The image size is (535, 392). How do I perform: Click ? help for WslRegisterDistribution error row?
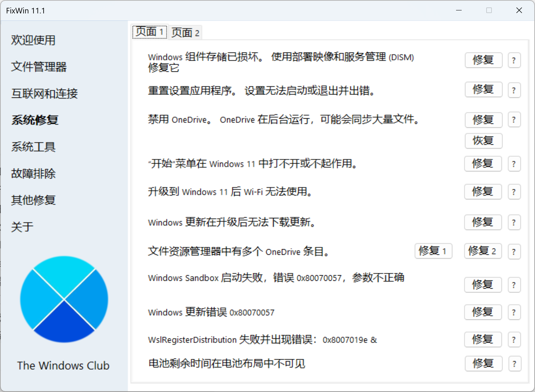pos(514,340)
